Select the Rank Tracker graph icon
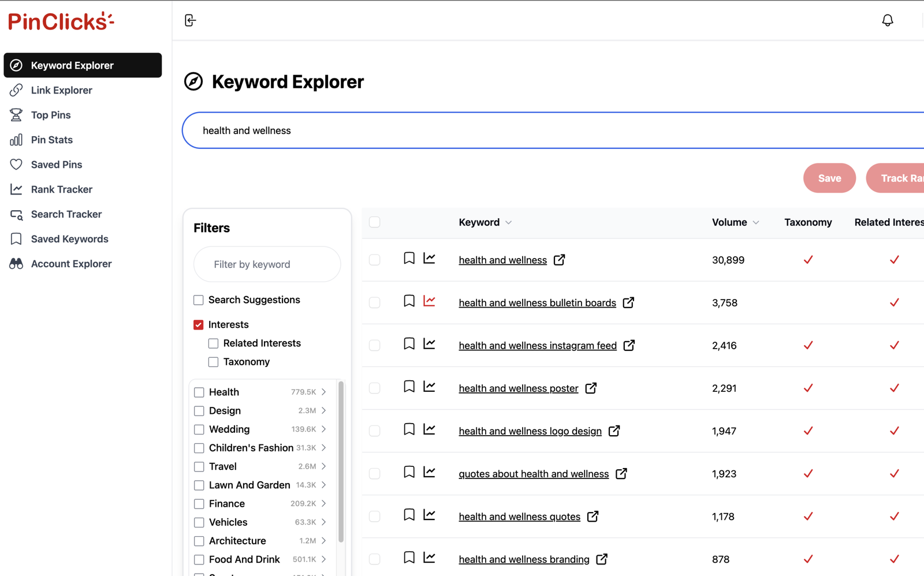The image size is (924, 576). tap(17, 189)
